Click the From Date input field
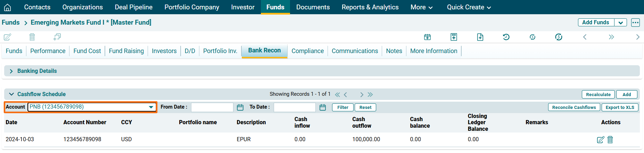This screenshot has width=644, height=153. pos(212,108)
